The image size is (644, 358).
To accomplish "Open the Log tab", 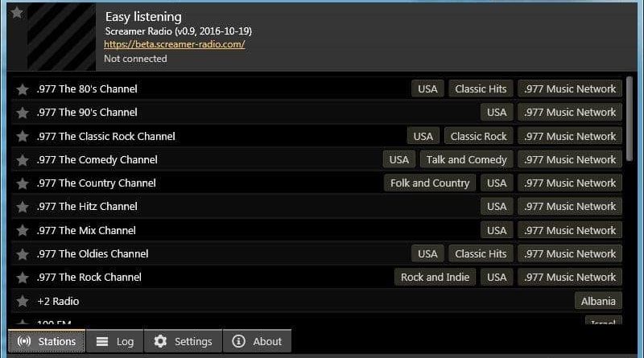I will (x=114, y=341).
